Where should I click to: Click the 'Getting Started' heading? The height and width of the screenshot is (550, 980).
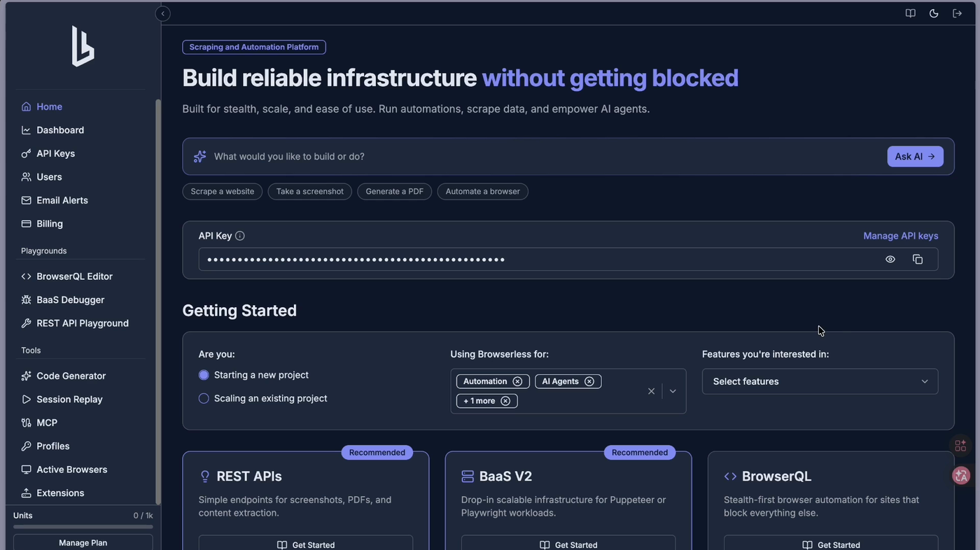(239, 310)
